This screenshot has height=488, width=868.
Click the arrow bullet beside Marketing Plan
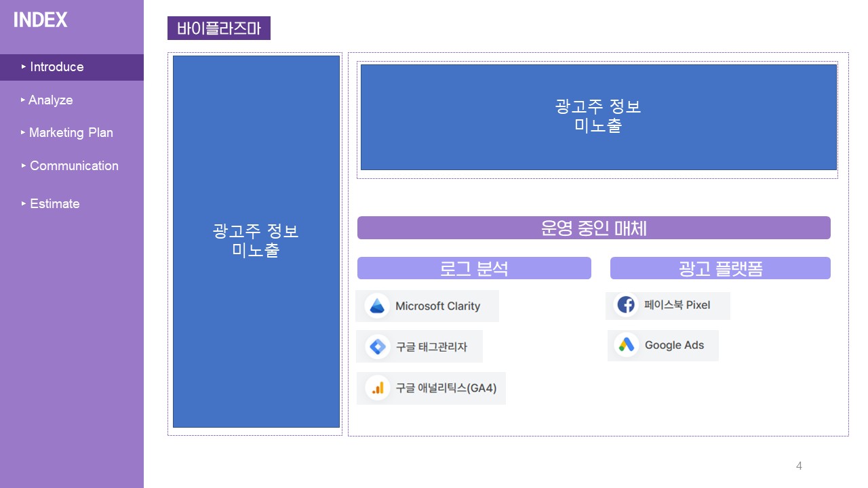23,133
